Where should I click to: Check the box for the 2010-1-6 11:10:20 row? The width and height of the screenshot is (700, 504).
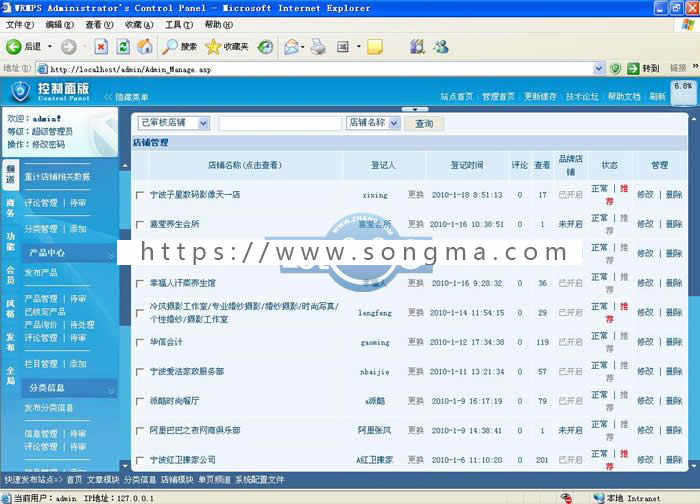(x=140, y=460)
